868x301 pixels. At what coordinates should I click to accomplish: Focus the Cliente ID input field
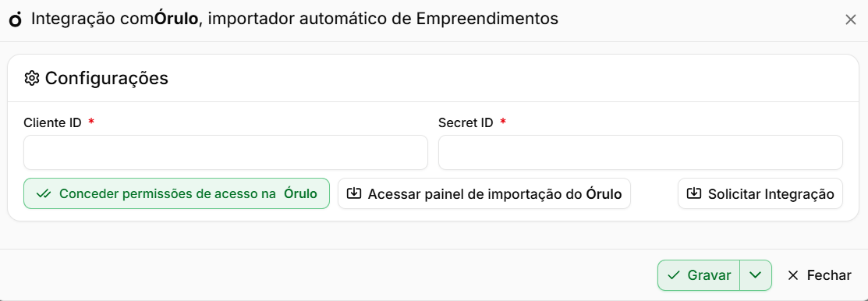pyautogui.click(x=225, y=153)
